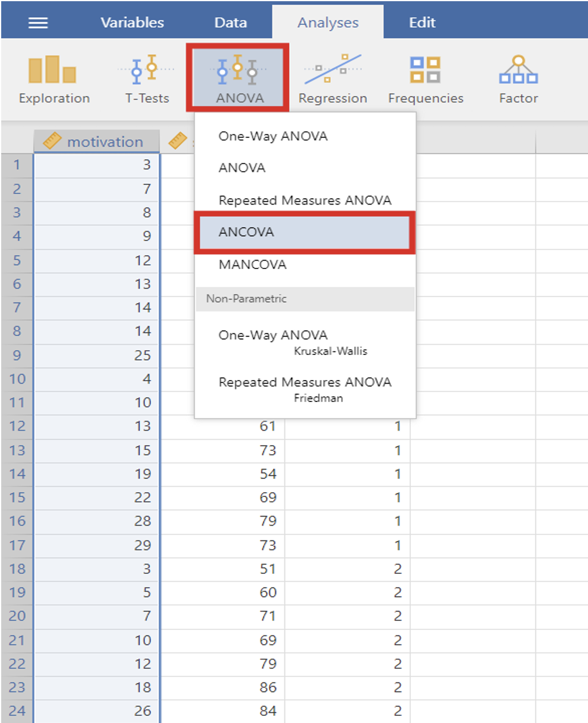Select the Analyses tab

(328, 23)
